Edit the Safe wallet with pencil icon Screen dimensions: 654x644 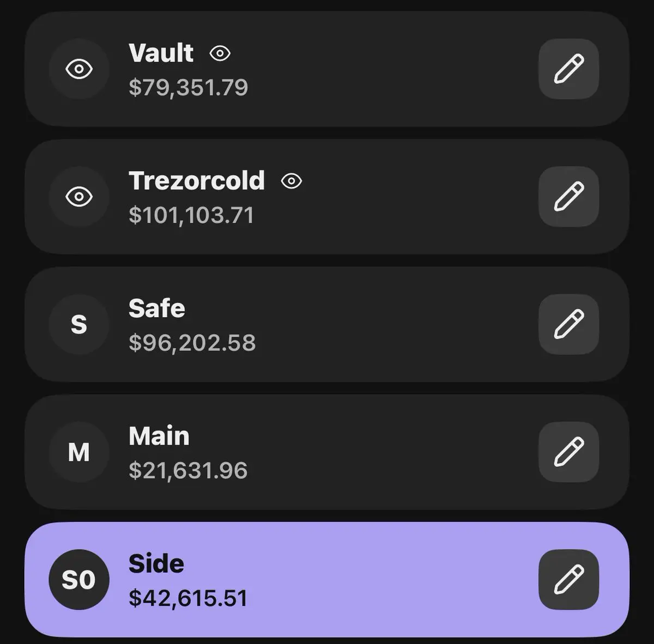click(x=568, y=324)
